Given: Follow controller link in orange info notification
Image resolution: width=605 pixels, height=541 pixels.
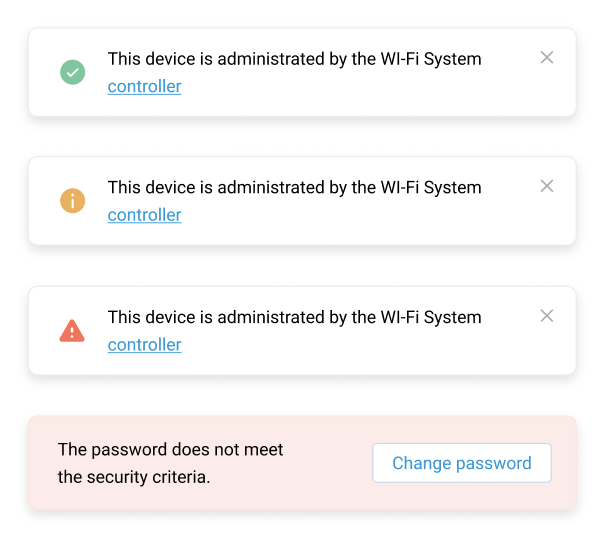Looking at the screenshot, I should (x=144, y=215).
